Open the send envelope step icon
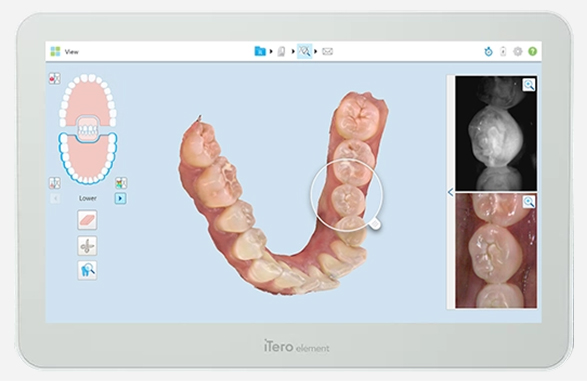587x381 pixels. 328,51
